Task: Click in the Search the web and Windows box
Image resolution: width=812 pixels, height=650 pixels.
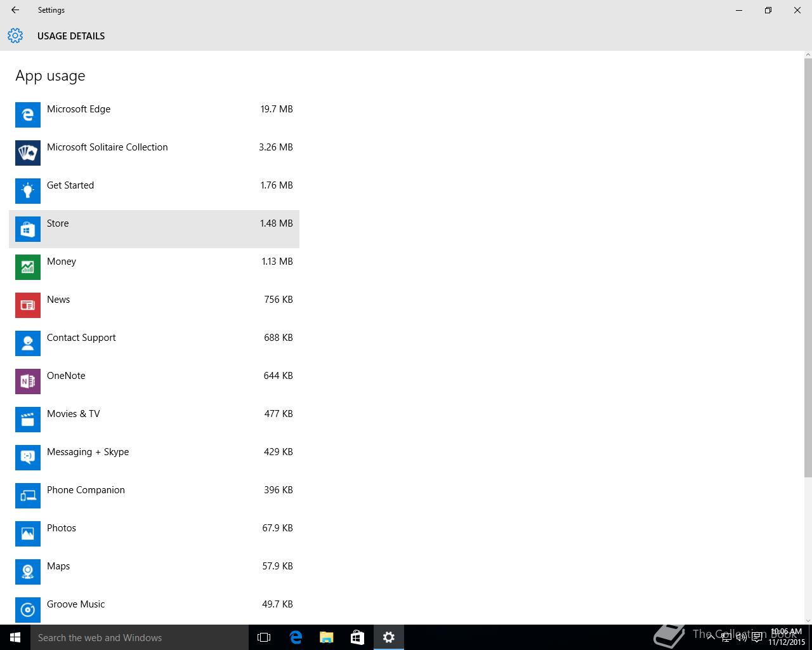Action: [x=140, y=637]
